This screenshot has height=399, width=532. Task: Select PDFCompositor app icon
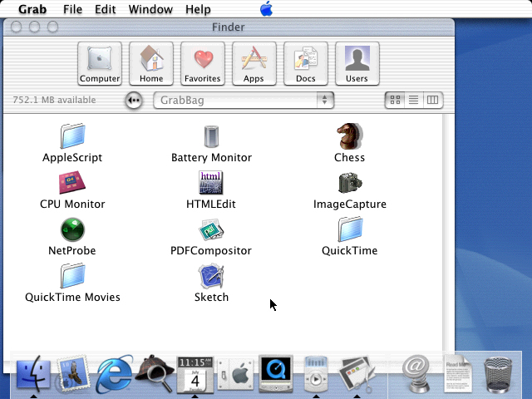pos(211,229)
